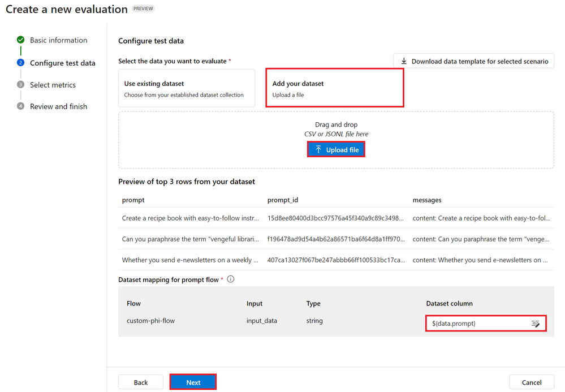This screenshot has width=565, height=392.
Task: Click the input_data input value
Action: [x=262, y=321]
